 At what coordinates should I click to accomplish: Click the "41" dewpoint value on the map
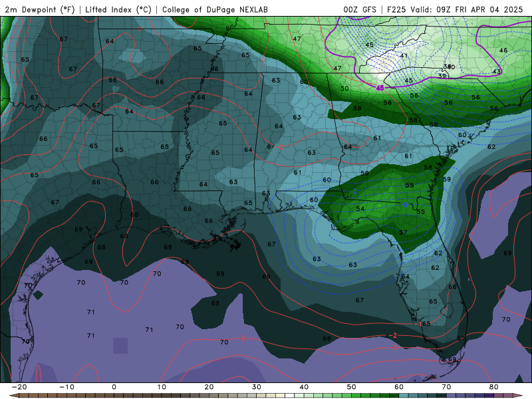(x=404, y=56)
